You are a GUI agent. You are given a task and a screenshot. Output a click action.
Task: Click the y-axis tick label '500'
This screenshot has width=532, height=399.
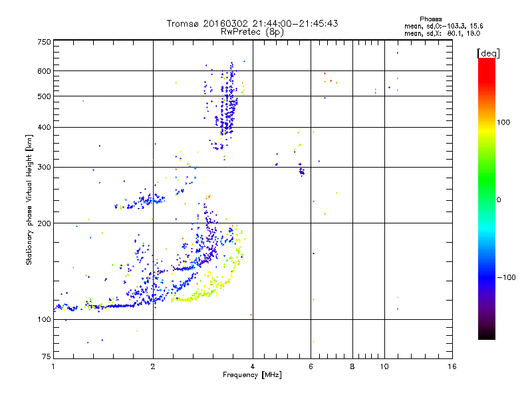click(x=44, y=96)
